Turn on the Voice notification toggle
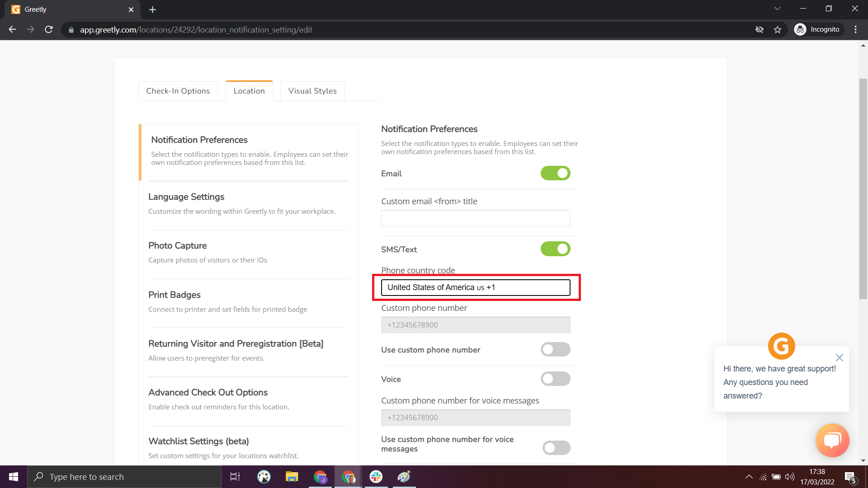This screenshot has height=488, width=868. [x=555, y=379]
